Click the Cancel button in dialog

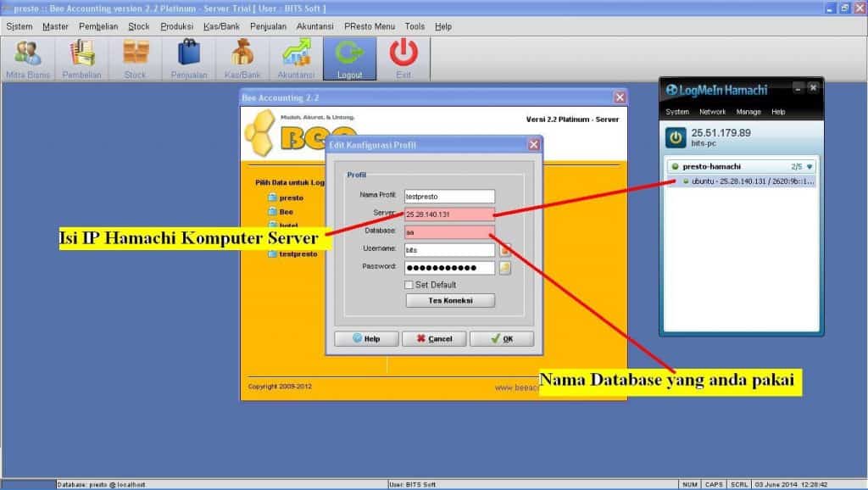click(x=433, y=339)
